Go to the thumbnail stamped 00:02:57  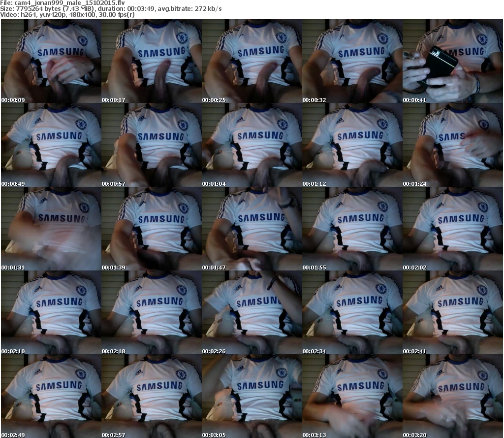[152, 396]
